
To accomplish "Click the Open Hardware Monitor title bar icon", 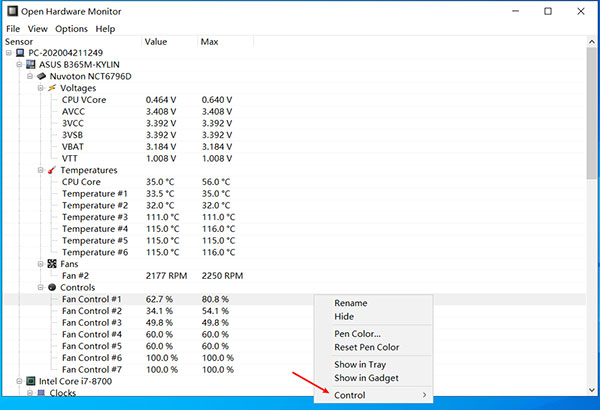I will (13, 11).
